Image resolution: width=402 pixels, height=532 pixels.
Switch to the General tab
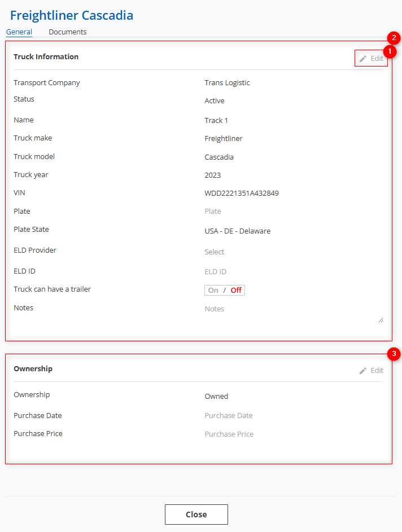pos(19,32)
